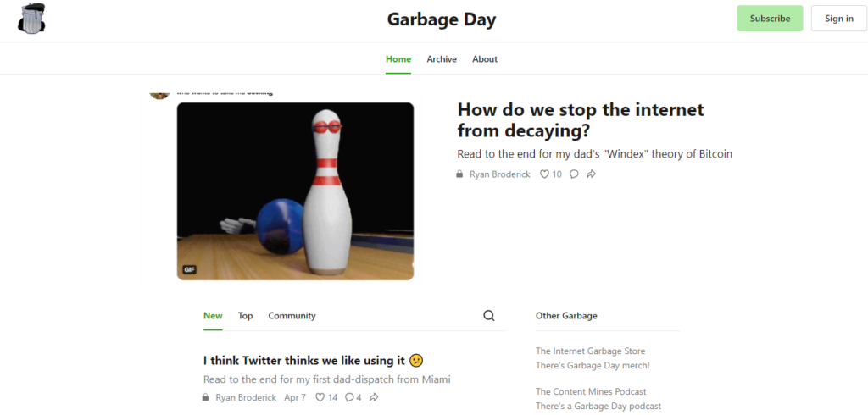Share the Twitter thinks post
The image size is (868, 415).
click(x=374, y=397)
